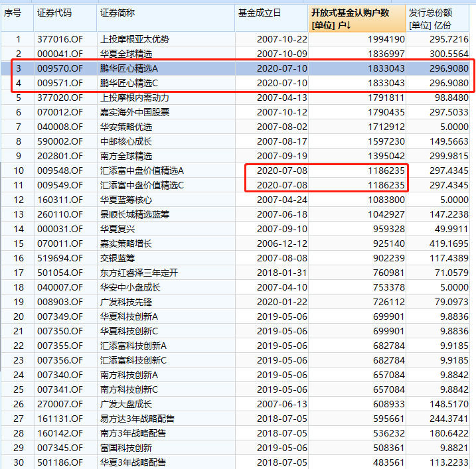Image resolution: width=476 pixels, height=469 pixels.
Task: Click issue size value 244.3741
Action: (449, 419)
